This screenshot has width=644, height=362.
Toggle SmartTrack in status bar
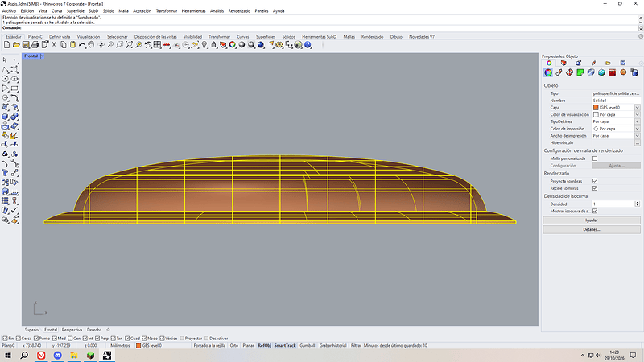(x=285, y=346)
